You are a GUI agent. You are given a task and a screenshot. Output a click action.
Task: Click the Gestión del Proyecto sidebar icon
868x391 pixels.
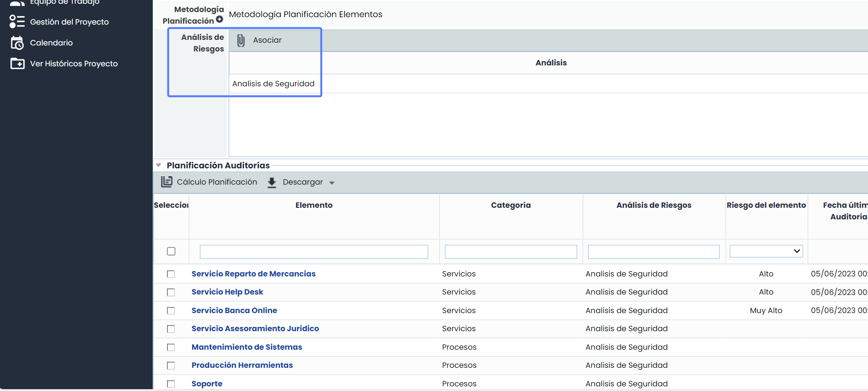(17, 22)
